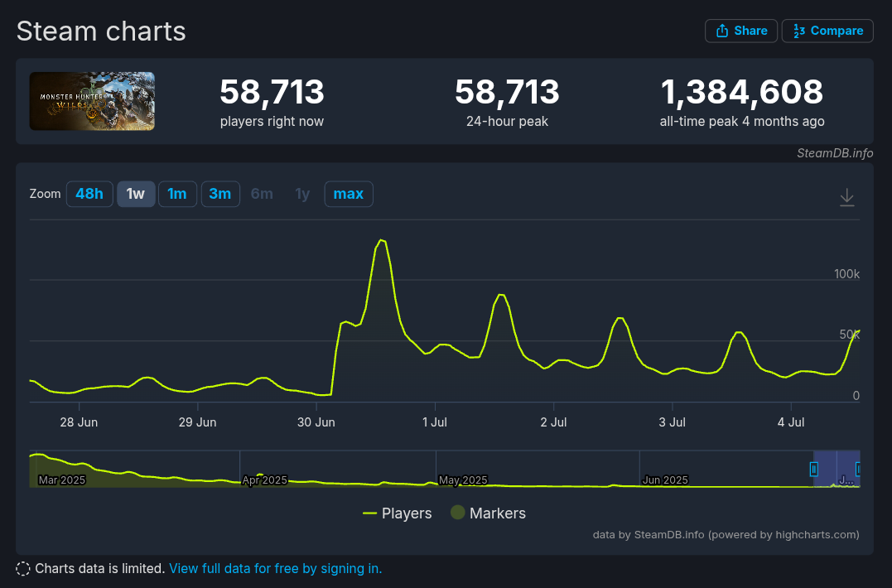Click the View full data by signing in link

pos(275,569)
